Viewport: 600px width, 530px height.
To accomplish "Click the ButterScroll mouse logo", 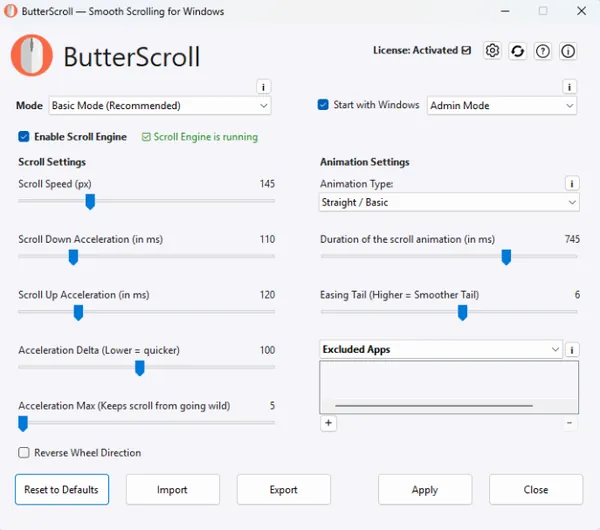I will [32, 55].
